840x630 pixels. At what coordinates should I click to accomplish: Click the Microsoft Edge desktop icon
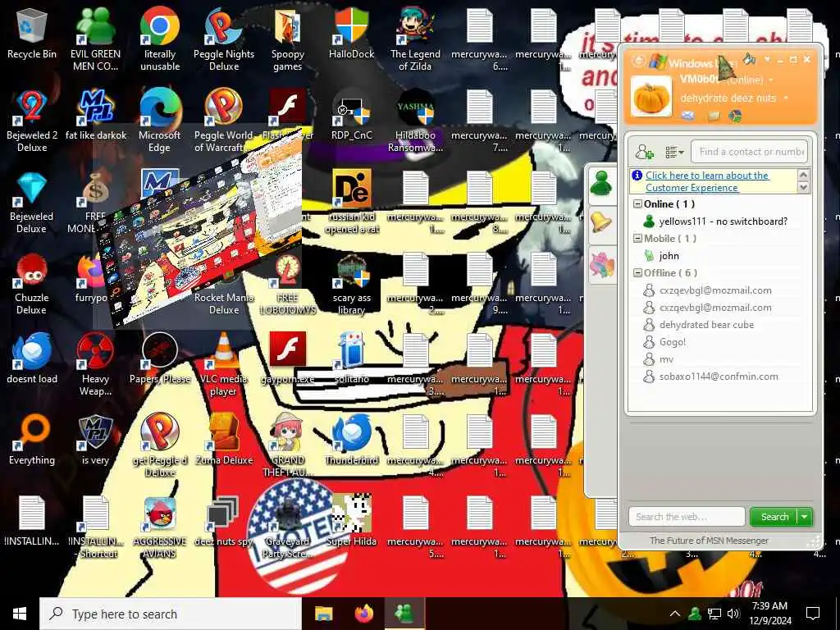pyautogui.click(x=160, y=121)
